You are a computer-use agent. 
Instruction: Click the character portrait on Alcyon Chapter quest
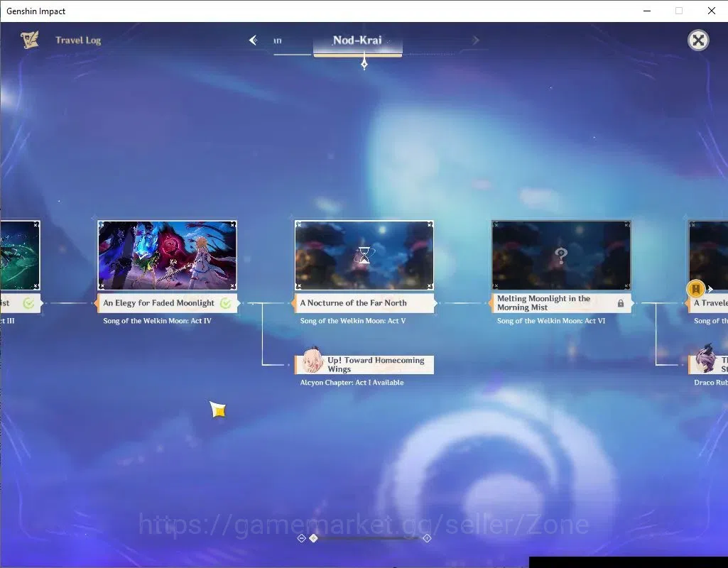click(x=312, y=360)
